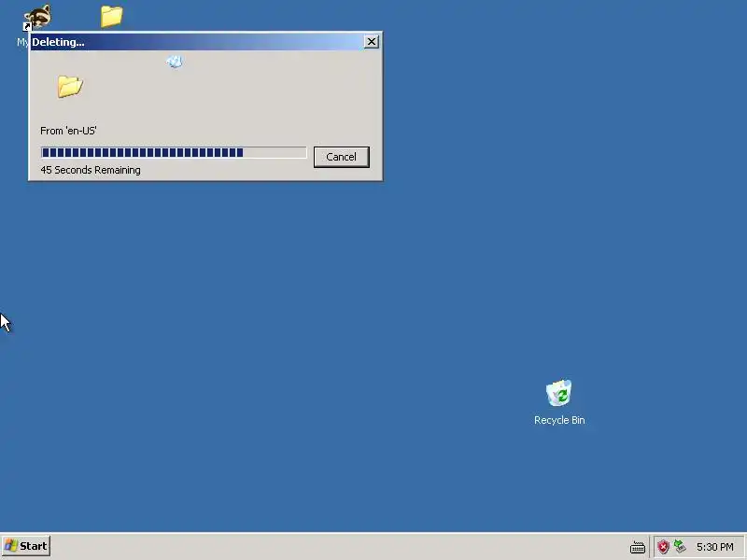The width and height of the screenshot is (747, 560).
Task: Open the red security shield tray icon
Action: 663,547
